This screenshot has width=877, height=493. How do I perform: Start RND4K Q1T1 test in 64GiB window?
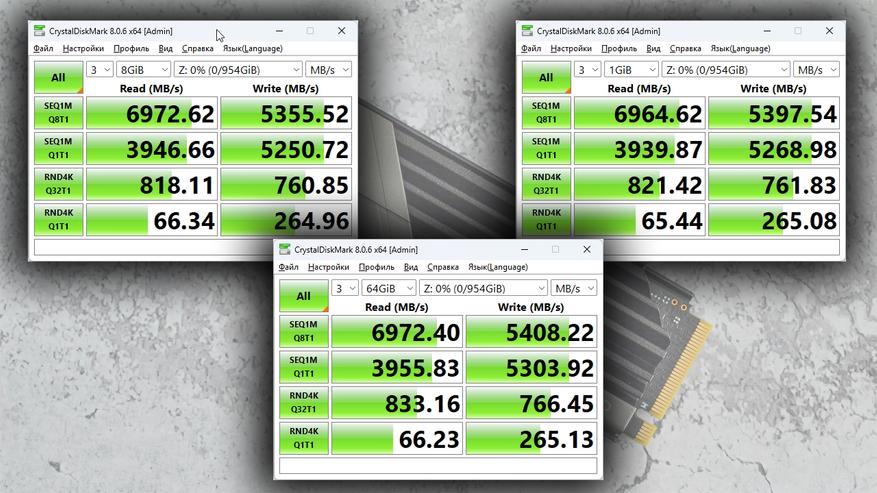304,438
